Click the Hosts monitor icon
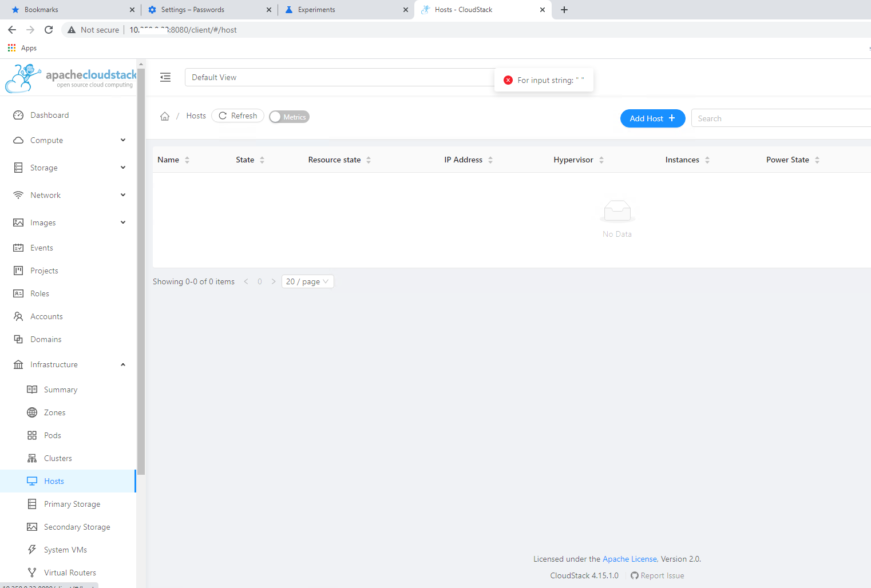Viewport: 871px width, 588px height. pyautogui.click(x=32, y=481)
